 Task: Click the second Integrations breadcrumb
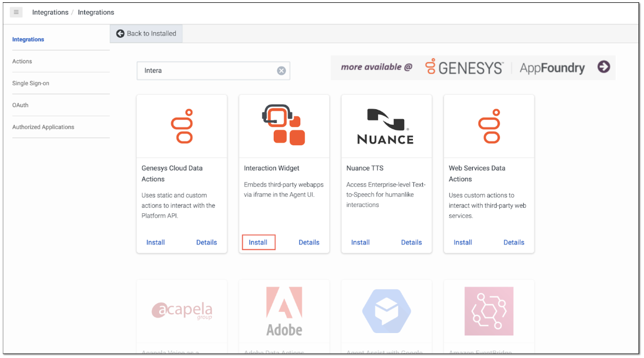[96, 12]
